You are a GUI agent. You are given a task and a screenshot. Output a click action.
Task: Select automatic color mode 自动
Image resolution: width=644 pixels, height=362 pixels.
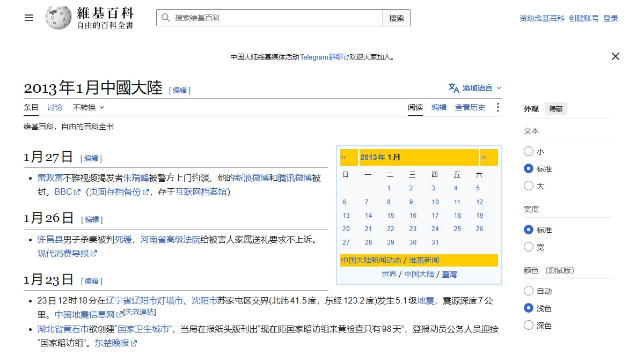click(x=529, y=291)
